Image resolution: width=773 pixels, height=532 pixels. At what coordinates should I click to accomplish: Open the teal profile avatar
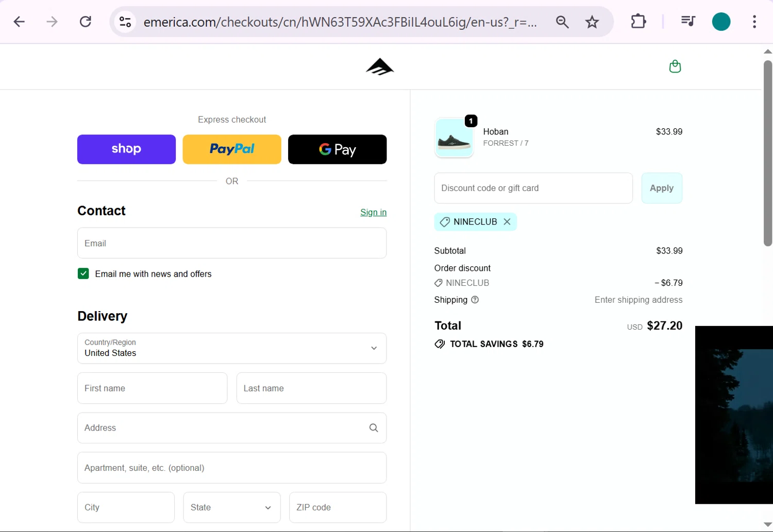(x=721, y=22)
